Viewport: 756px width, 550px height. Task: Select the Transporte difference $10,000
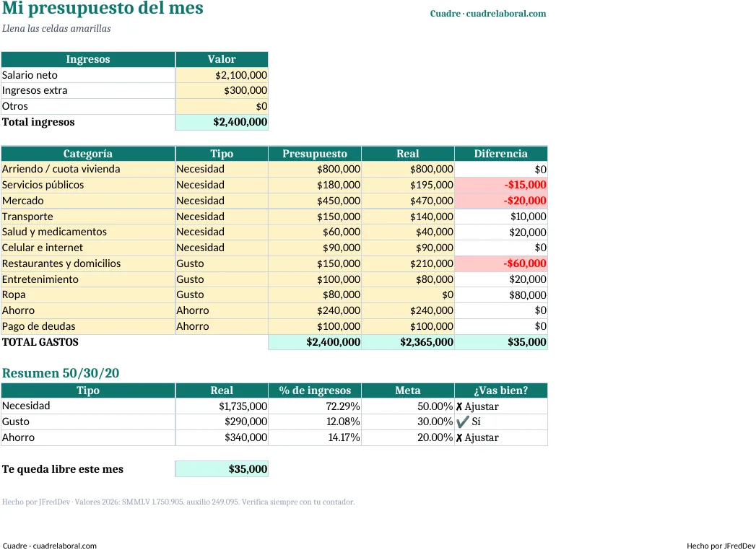tap(501, 217)
